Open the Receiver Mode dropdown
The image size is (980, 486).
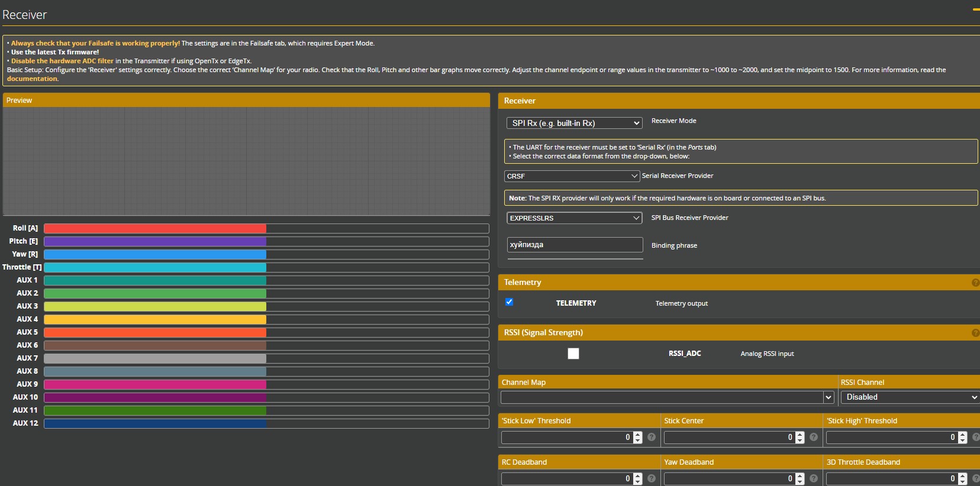(x=574, y=123)
